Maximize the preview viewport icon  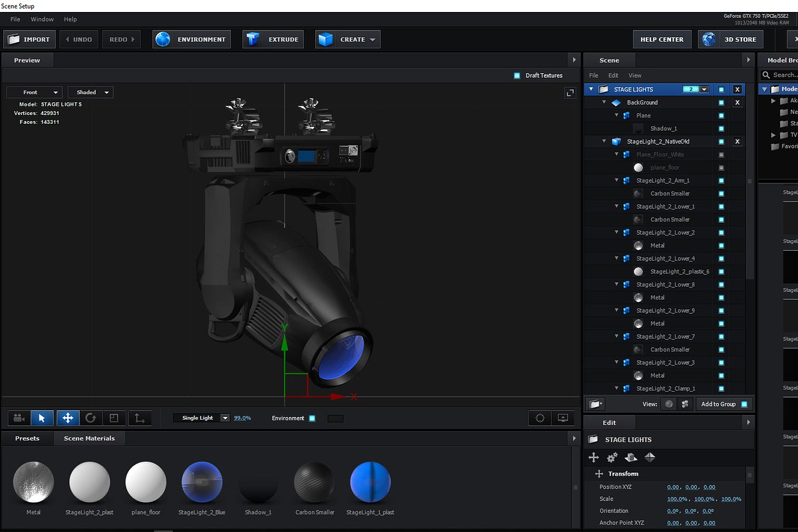[570, 94]
